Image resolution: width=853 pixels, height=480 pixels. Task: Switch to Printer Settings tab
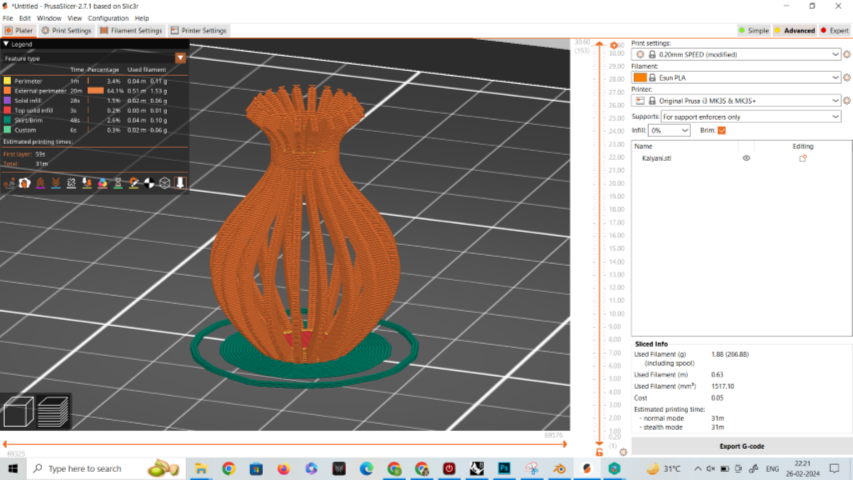pos(198,30)
